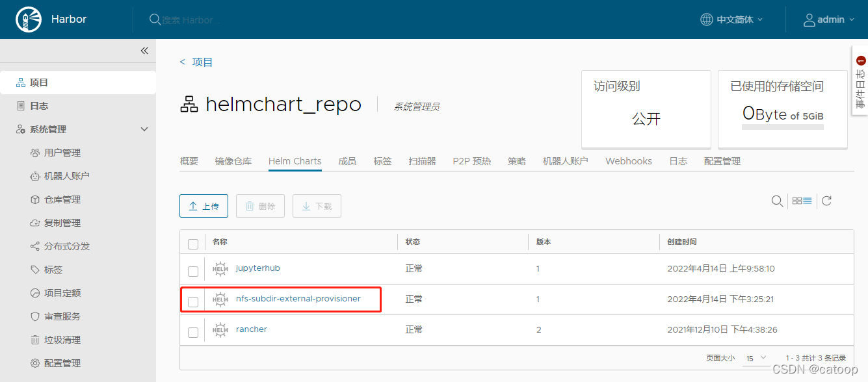868x382 pixels.
Task: Click the 仓库管理 cube icon
Action: (35, 199)
